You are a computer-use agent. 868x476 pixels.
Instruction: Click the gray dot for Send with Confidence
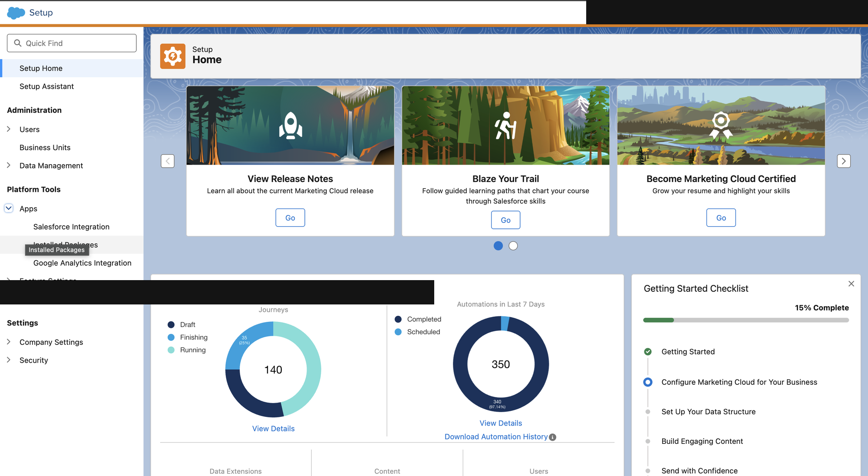tap(648, 471)
